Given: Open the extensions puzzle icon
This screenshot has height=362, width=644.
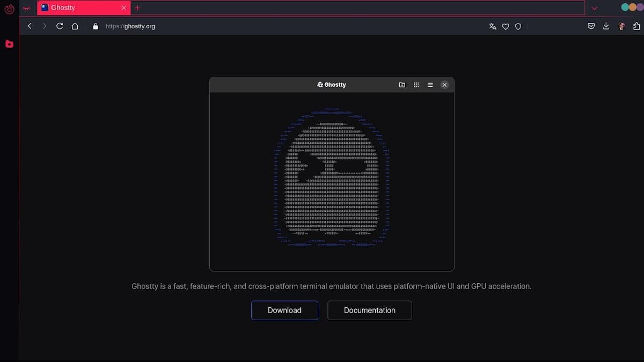Looking at the screenshot, I should [636, 26].
